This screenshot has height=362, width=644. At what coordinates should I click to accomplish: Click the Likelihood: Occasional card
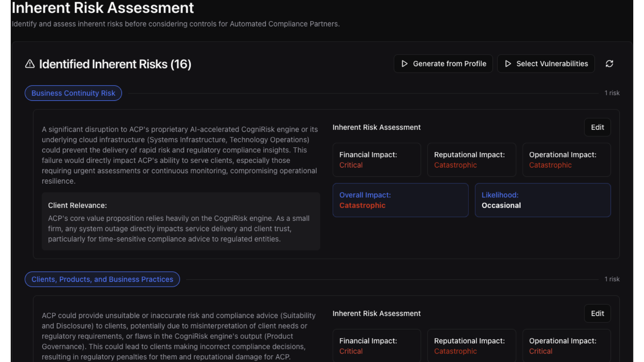point(543,200)
